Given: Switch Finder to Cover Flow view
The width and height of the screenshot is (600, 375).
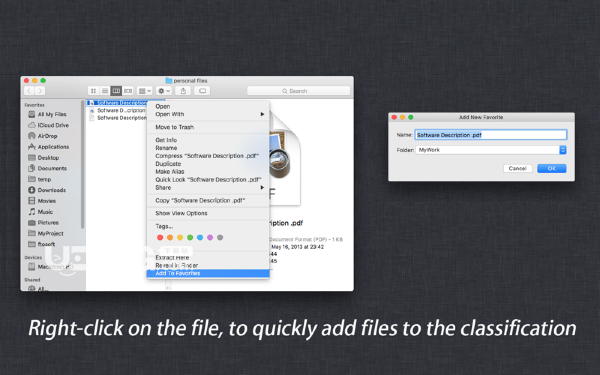Looking at the screenshot, I should click(x=128, y=91).
